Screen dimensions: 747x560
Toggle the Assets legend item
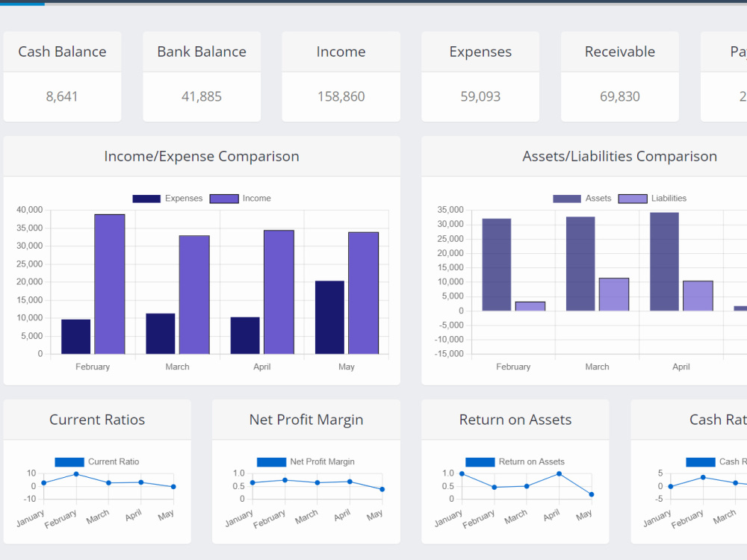[x=582, y=199]
